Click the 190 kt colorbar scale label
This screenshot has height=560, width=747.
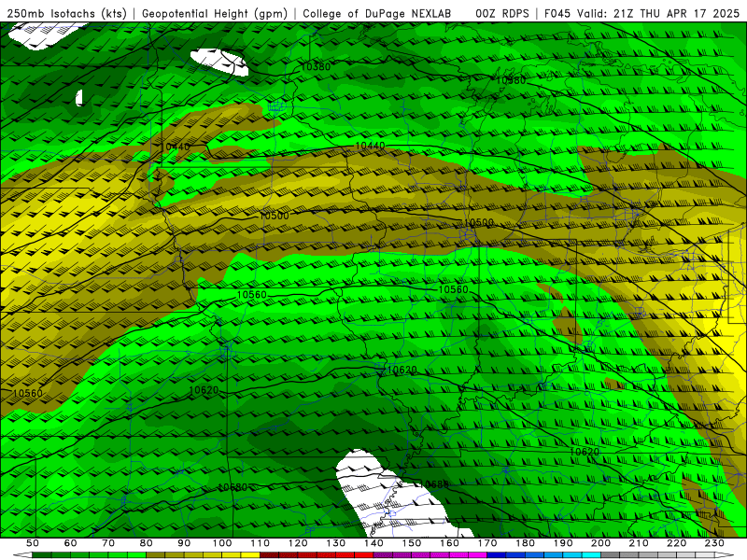[x=563, y=543]
